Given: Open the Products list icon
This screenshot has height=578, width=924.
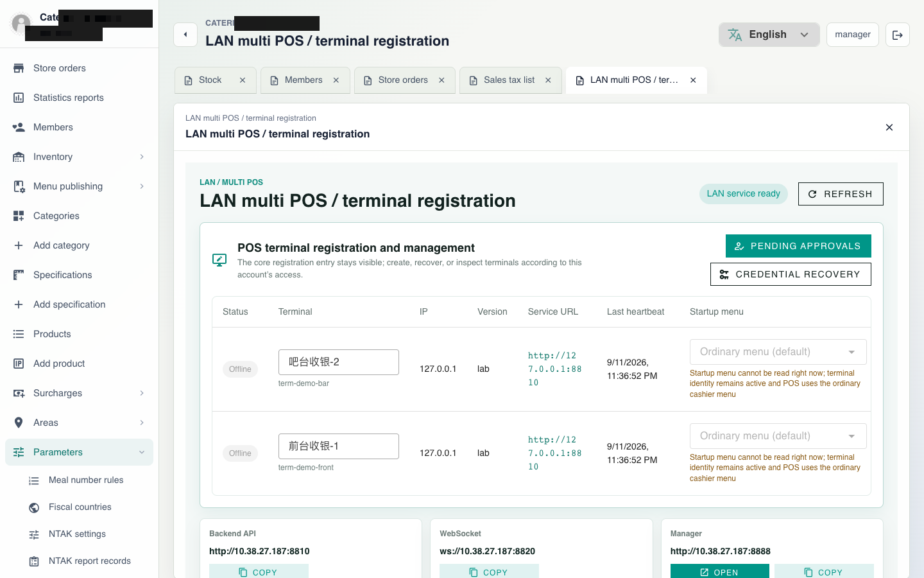Looking at the screenshot, I should click(x=19, y=334).
